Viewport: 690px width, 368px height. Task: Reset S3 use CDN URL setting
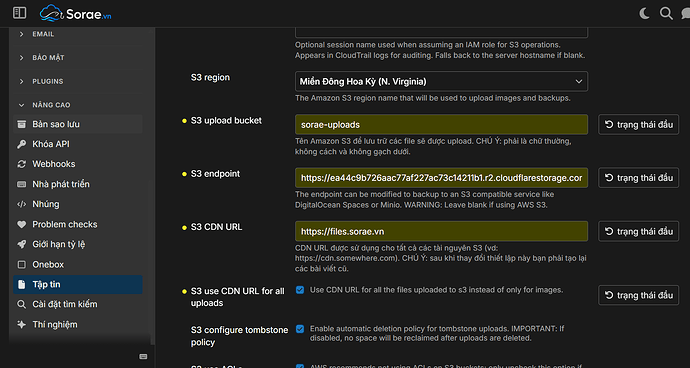(639, 295)
